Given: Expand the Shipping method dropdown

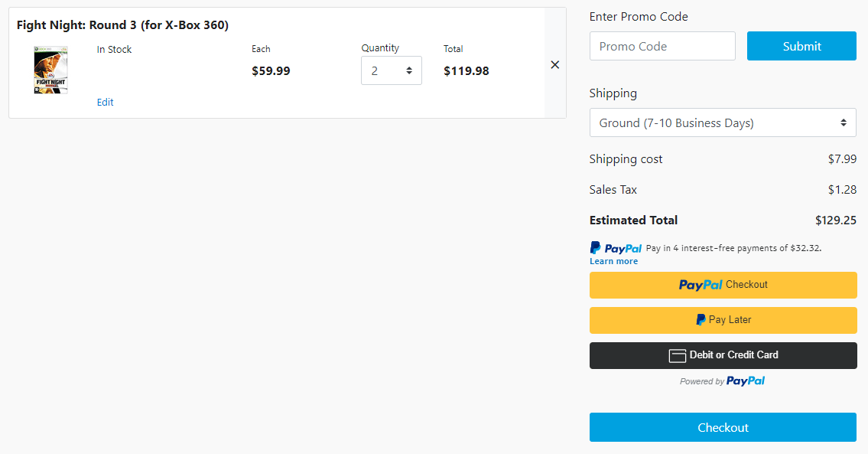Looking at the screenshot, I should [722, 122].
